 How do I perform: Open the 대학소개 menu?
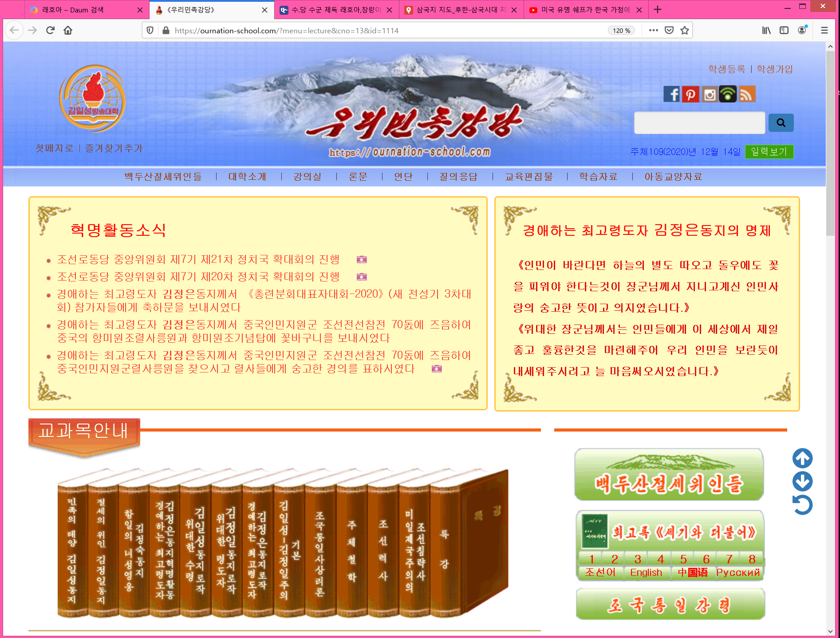[x=247, y=177]
